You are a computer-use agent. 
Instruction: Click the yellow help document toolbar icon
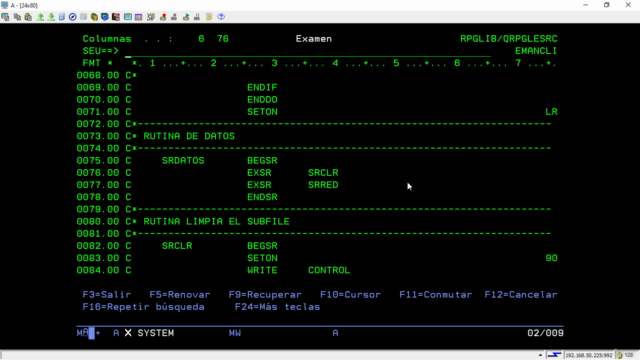[209, 17]
